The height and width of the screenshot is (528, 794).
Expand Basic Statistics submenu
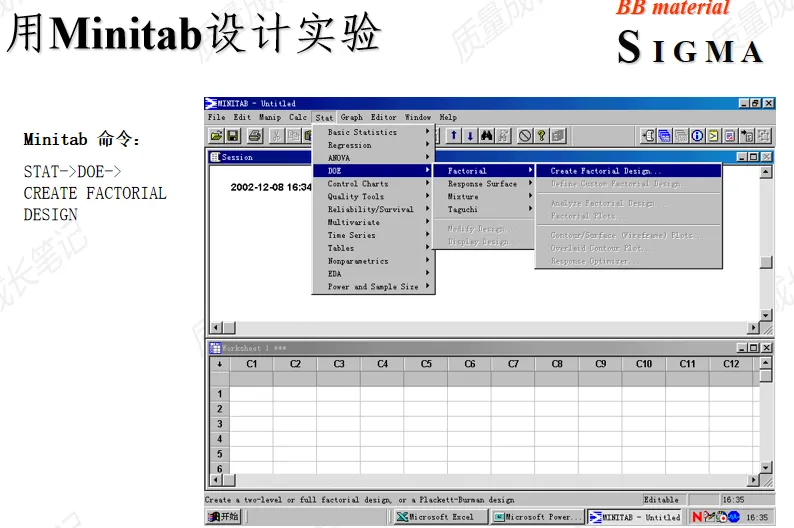373,132
